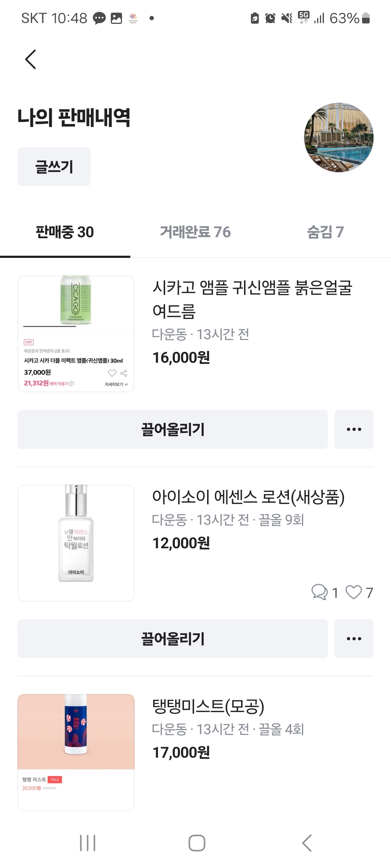This screenshot has width=391, height=868.
Task: Switch to the 거래완료 76 tab
Action: [x=195, y=232]
